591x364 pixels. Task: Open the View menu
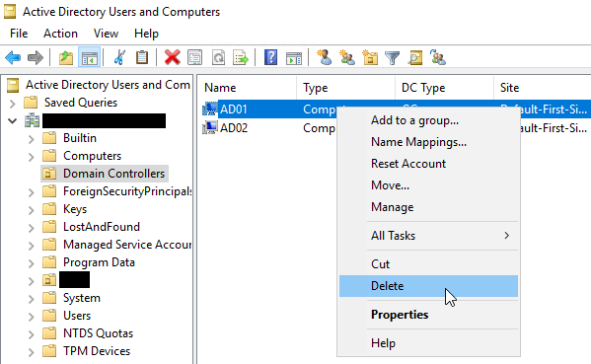(x=106, y=34)
